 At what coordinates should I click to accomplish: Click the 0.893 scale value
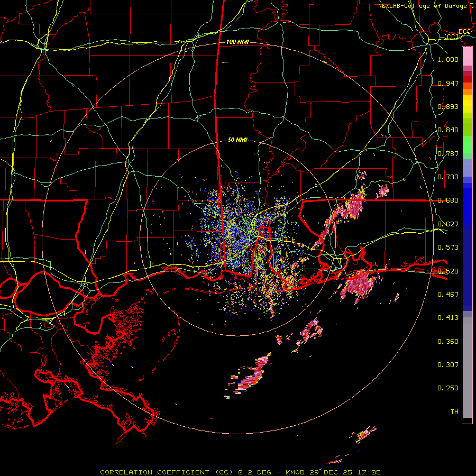pyautogui.click(x=448, y=106)
